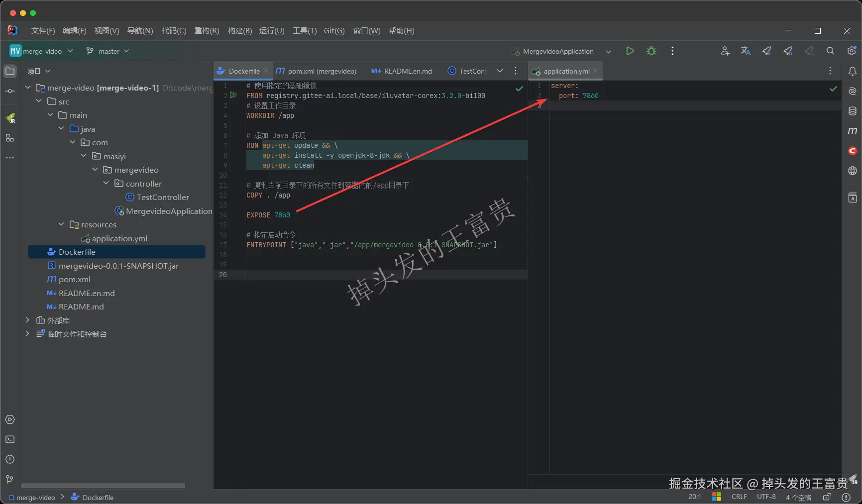Select pom.xml in project tree
This screenshot has width=862, height=504.
pos(69,279)
